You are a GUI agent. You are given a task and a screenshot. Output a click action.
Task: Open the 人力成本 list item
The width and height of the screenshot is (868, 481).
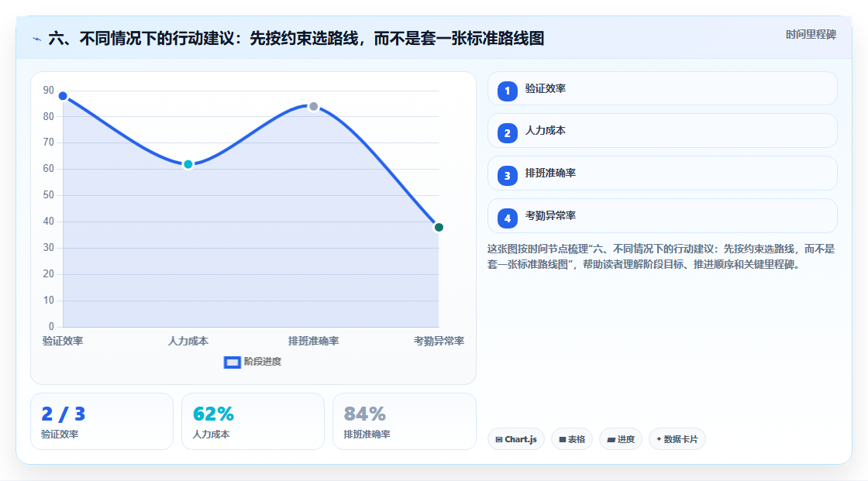click(662, 131)
